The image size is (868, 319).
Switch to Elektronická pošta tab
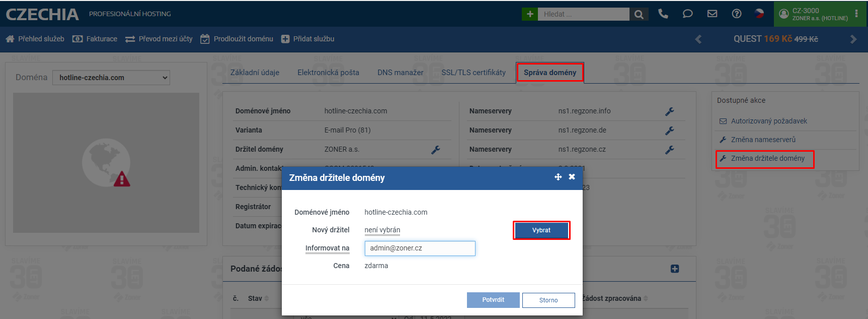coord(328,73)
